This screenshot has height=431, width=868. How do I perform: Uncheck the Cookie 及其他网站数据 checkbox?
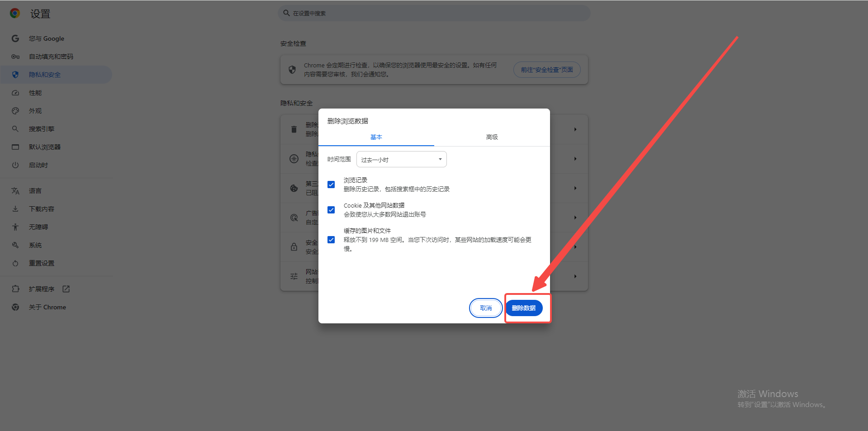[x=331, y=210]
